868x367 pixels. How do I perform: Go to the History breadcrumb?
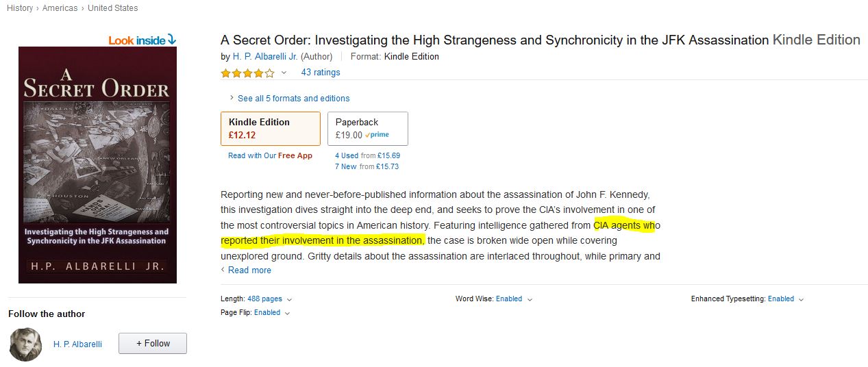click(x=19, y=8)
